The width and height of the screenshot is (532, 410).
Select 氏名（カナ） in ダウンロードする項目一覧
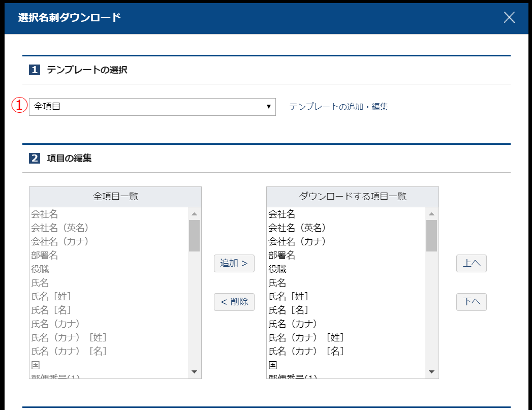coord(293,324)
